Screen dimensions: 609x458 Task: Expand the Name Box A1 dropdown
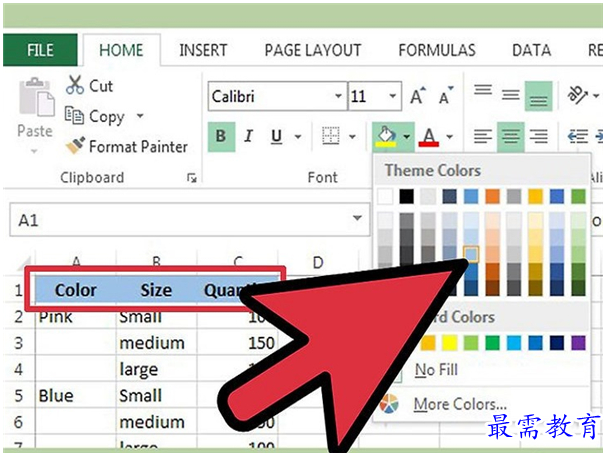click(357, 218)
